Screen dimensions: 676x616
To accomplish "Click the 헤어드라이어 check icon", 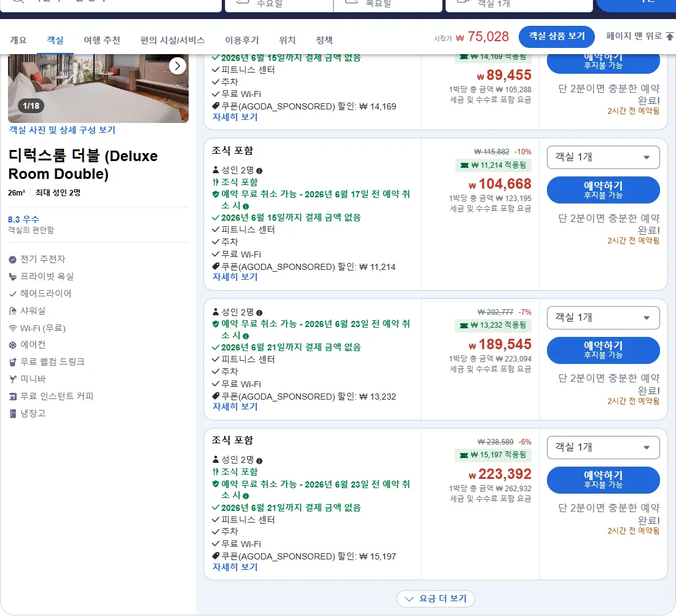I will pyautogui.click(x=12, y=294).
